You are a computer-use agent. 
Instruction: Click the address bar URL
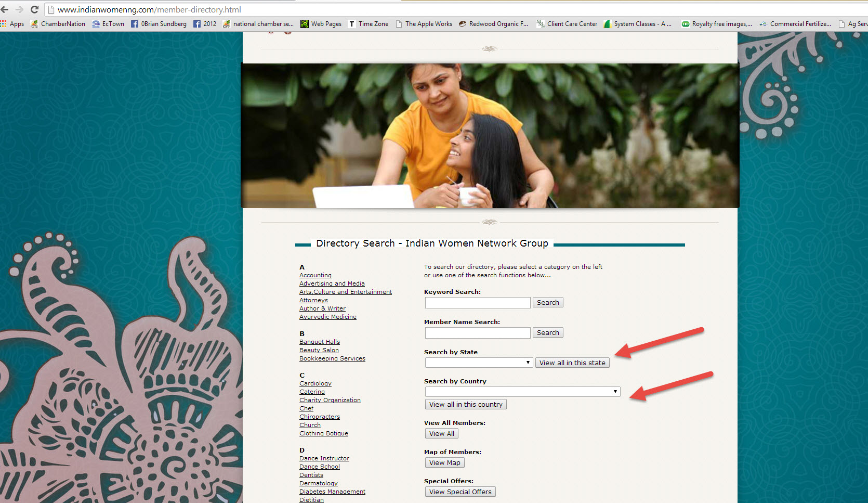(149, 9)
